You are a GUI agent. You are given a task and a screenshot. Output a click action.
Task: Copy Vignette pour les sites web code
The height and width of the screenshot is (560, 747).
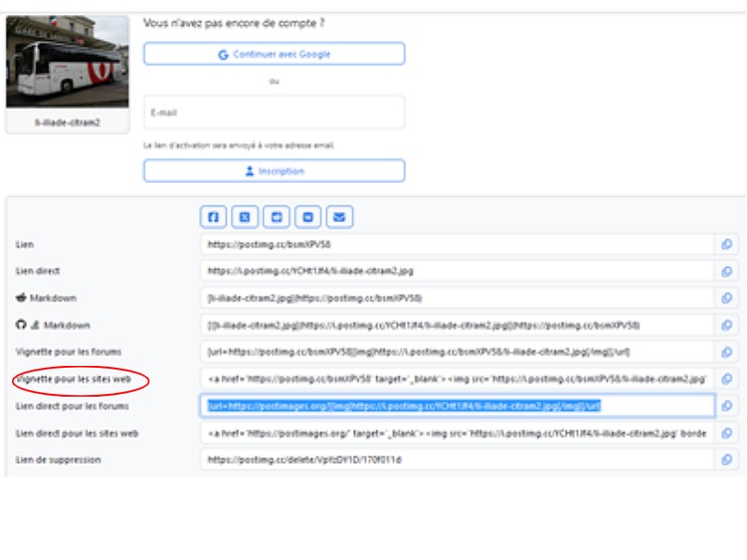click(726, 379)
